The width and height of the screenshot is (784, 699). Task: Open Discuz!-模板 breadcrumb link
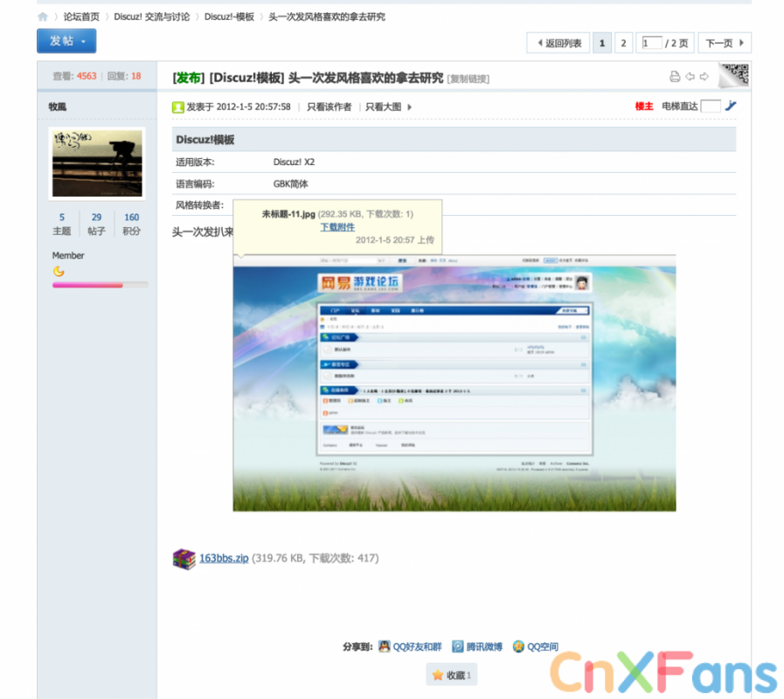coord(230,17)
